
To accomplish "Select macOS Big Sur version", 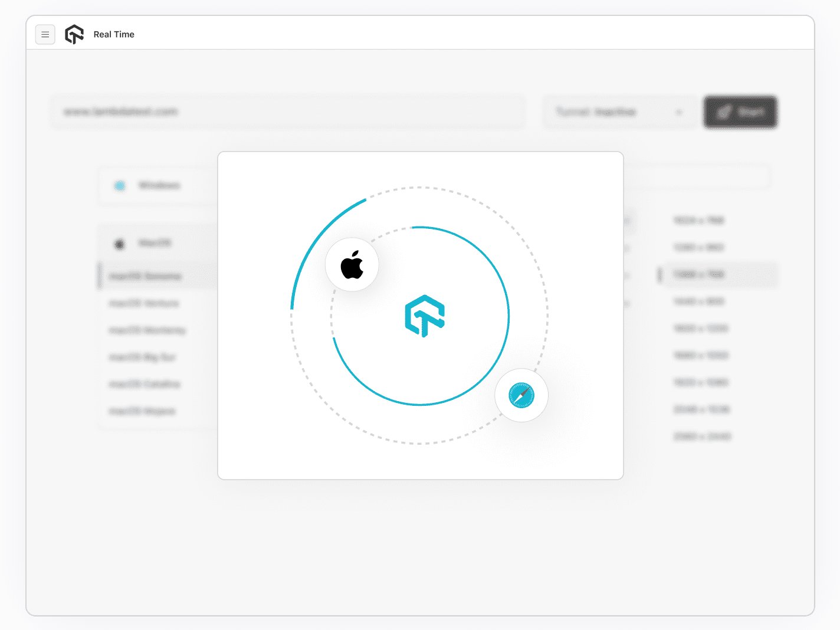I will tap(142, 357).
